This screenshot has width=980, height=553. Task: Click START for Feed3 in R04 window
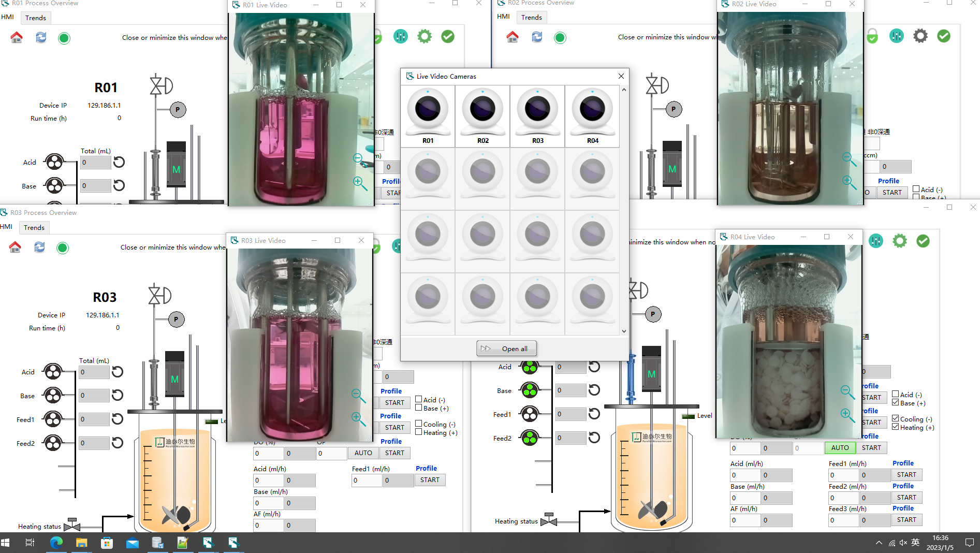click(906, 520)
